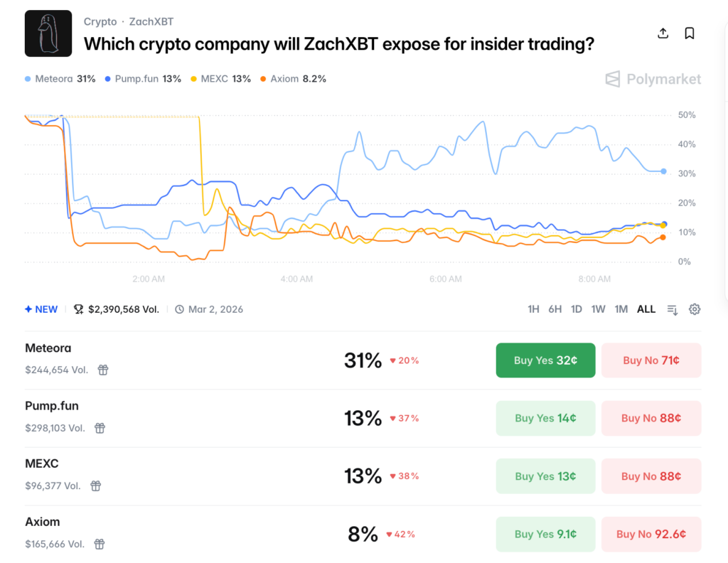728x563 pixels.
Task: Buy Yes on Meteora at 32¢
Action: click(x=545, y=360)
